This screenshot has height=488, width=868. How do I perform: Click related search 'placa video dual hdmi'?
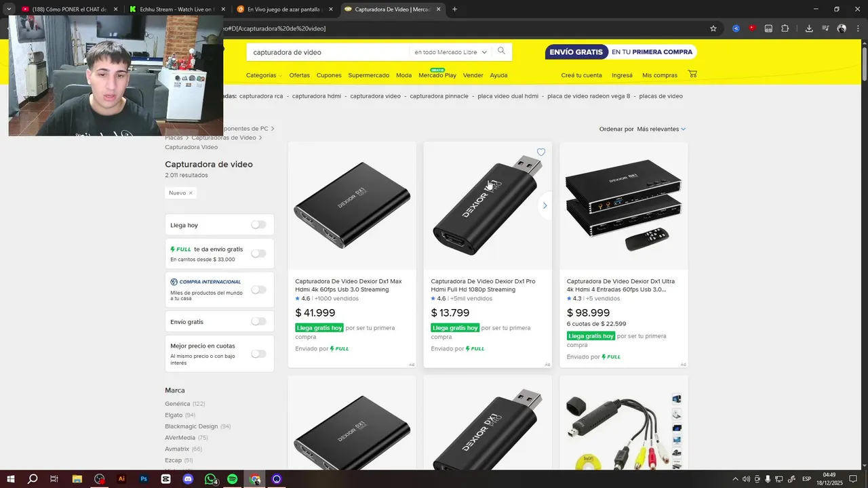(508, 96)
